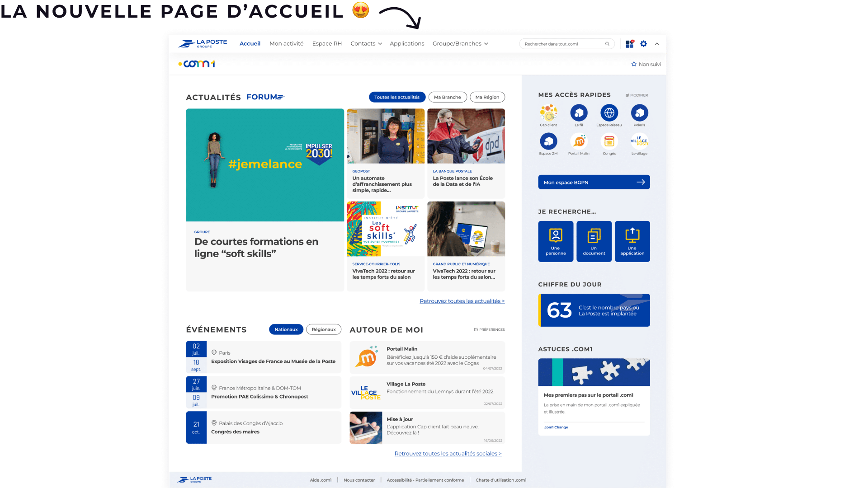868x488 pixels.
Task: Open the #jemelance soft skills featured article
Action: coord(265,200)
